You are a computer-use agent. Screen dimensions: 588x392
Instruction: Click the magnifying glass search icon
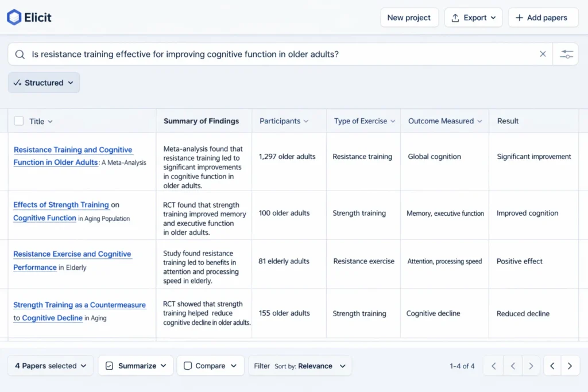click(x=20, y=53)
